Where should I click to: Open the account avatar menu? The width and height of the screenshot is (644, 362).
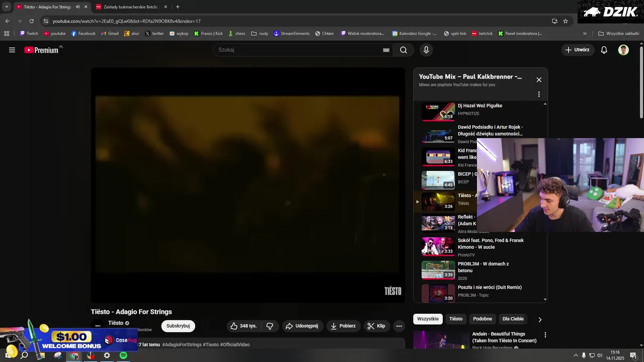(x=623, y=50)
